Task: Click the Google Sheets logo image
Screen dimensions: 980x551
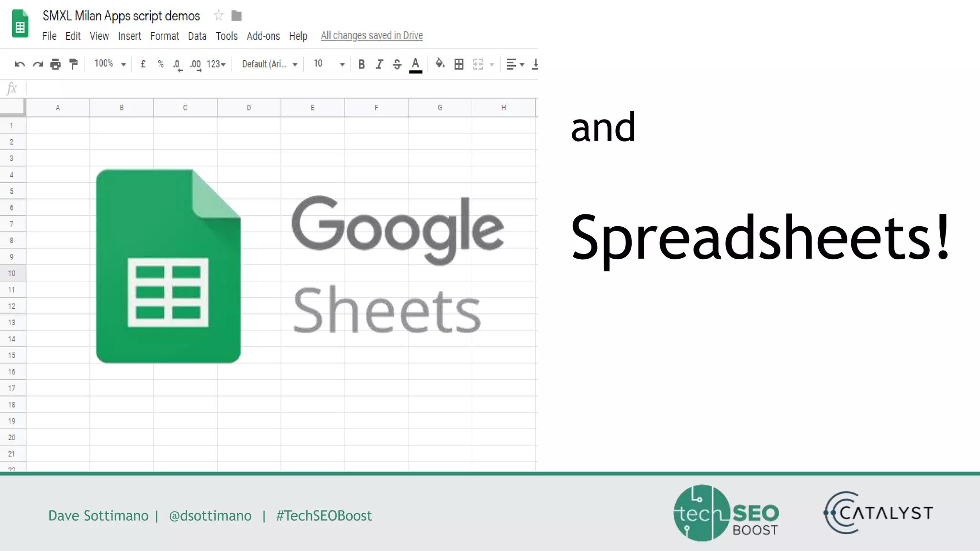Action: pyautogui.click(x=300, y=266)
